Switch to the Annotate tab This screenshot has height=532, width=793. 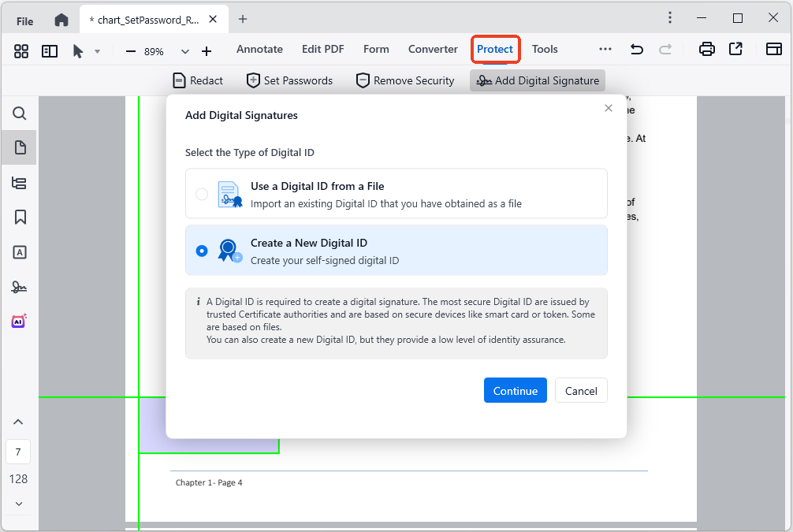tap(259, 48)
